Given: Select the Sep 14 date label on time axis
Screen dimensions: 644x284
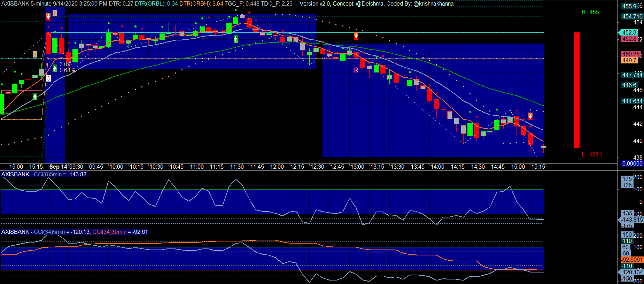Looking at the screenshot, I should pyautogui.click(x=58, y=167).
